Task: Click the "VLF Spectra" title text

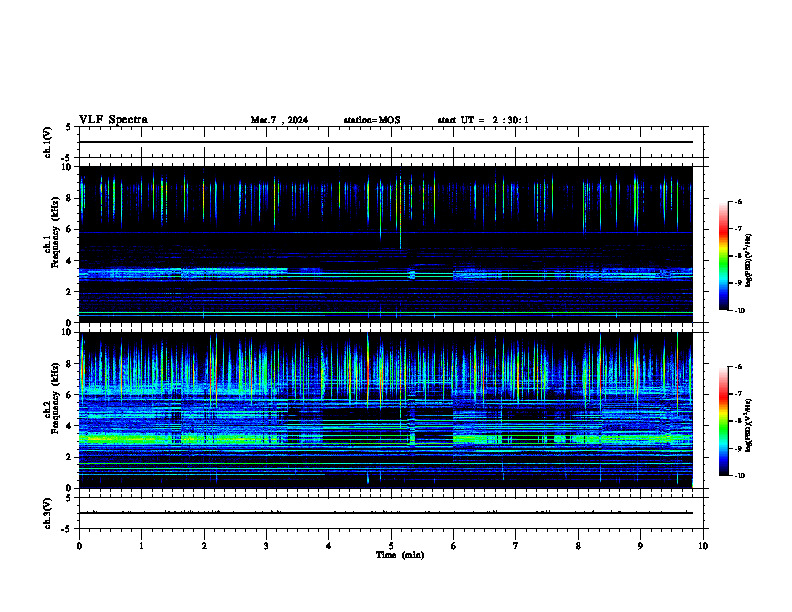Action: point(113,120)
